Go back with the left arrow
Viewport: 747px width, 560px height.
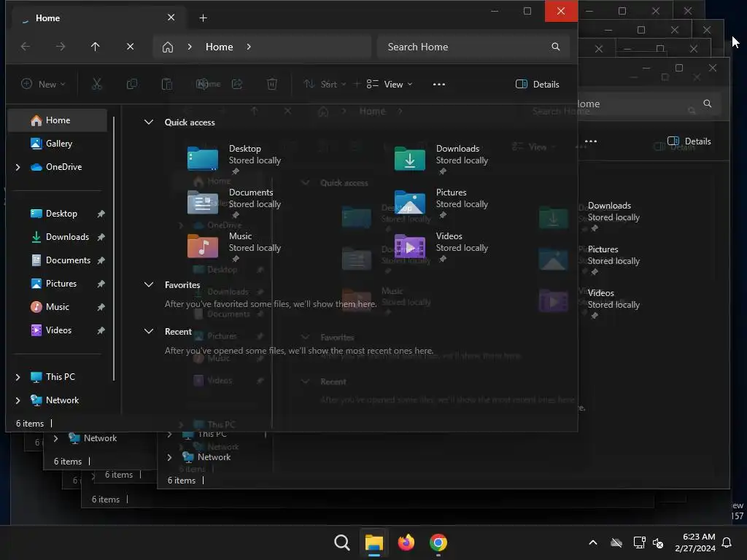(26, 47)
